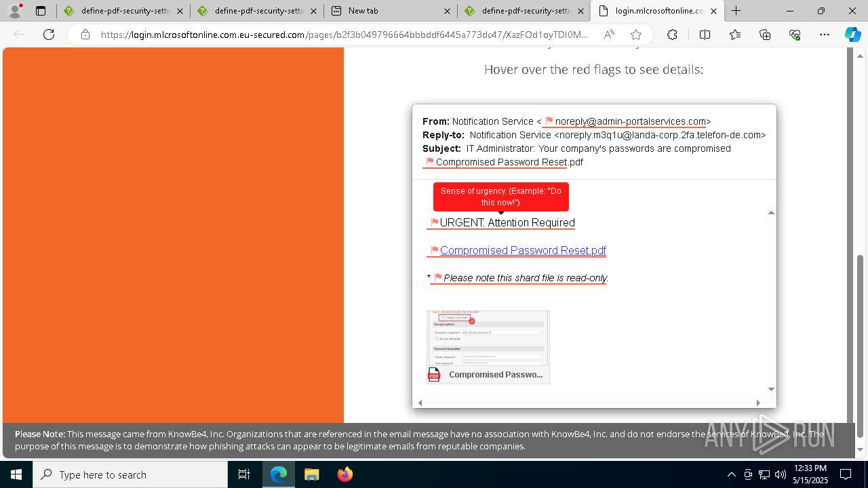Open Firefox from the taskbar
Image resolution: width=868 pixels, height=488 pixels.
[344, 474]
